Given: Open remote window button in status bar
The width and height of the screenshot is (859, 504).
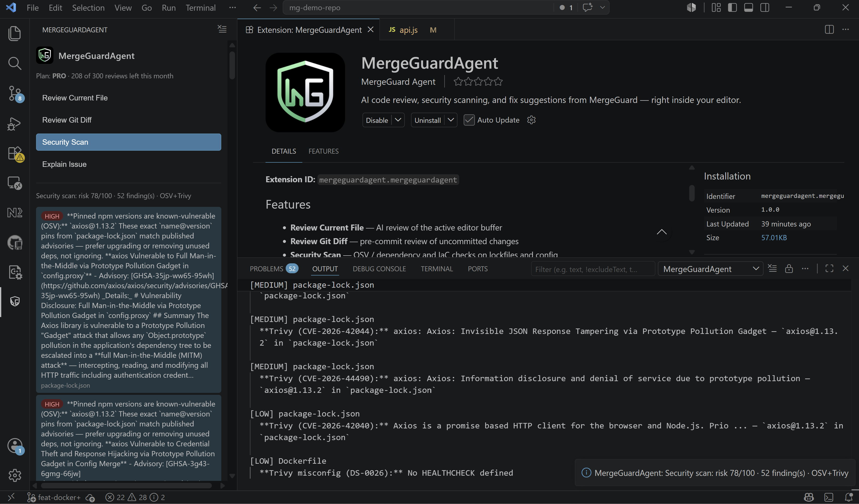Looking at the screenshot, I should 11,497.
